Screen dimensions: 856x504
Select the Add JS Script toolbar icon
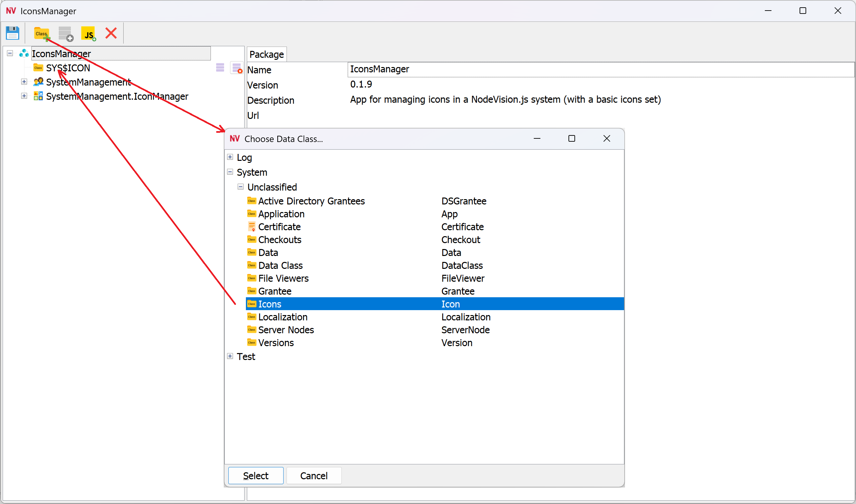tap(88, 33)
